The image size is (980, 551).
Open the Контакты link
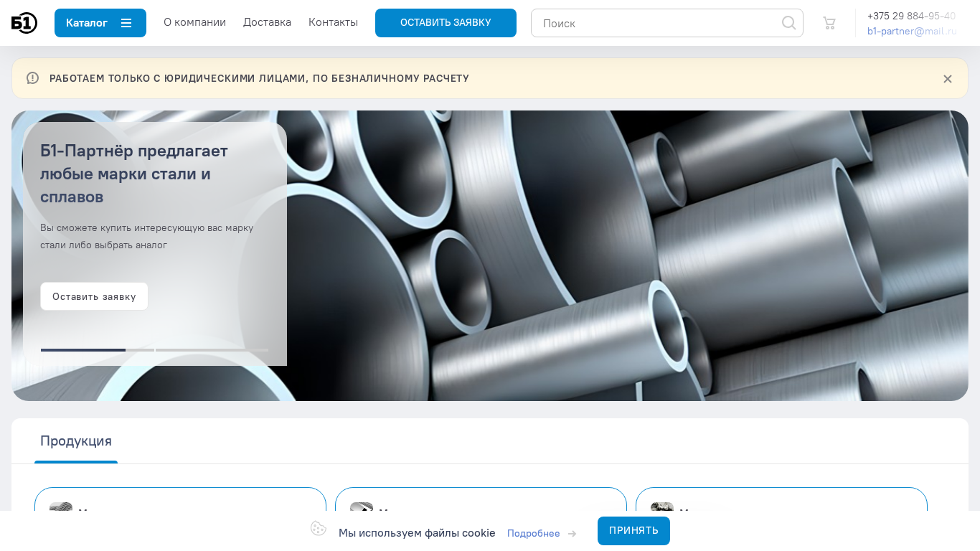tap(333, 22)
